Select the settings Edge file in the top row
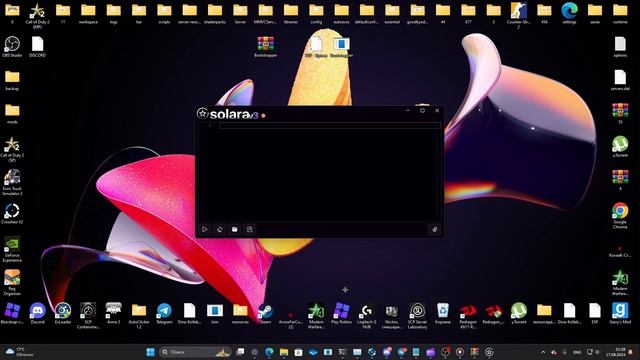Image resolution: width=640 pixels, height=360 pixels. click(x=569, y=13)
